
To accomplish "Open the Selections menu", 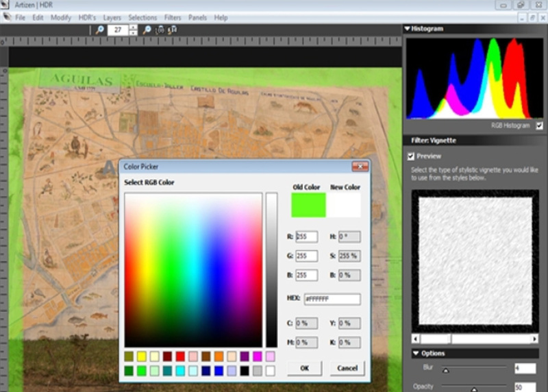I will 142,18.
